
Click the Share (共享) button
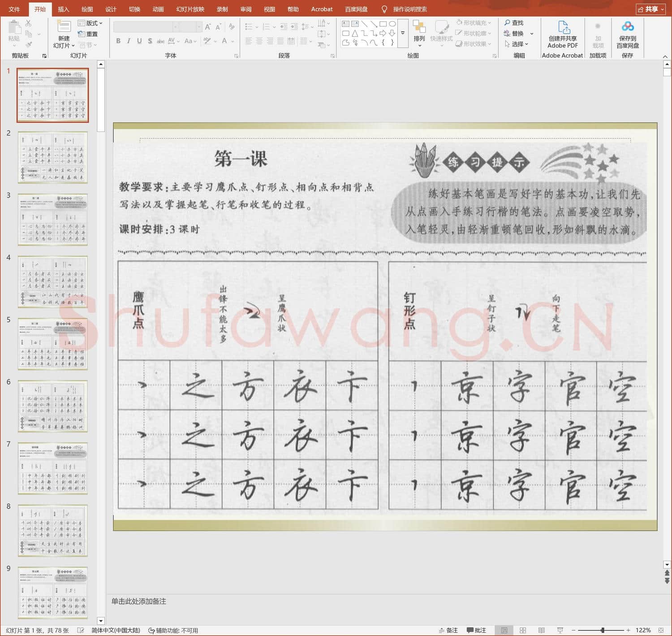(x=650, y=9)
